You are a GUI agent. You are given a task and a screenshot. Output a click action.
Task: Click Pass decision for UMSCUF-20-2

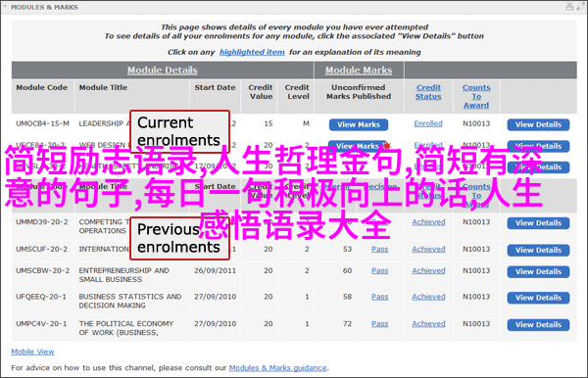(380, 249)
